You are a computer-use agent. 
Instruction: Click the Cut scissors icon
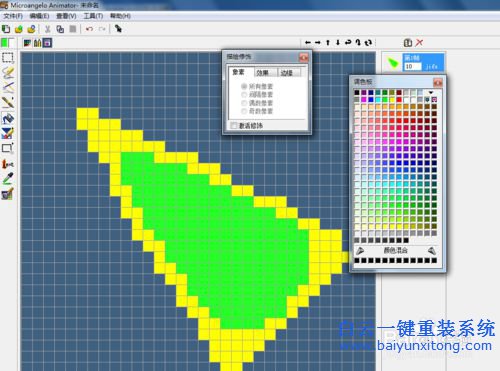tap(48, 29)
